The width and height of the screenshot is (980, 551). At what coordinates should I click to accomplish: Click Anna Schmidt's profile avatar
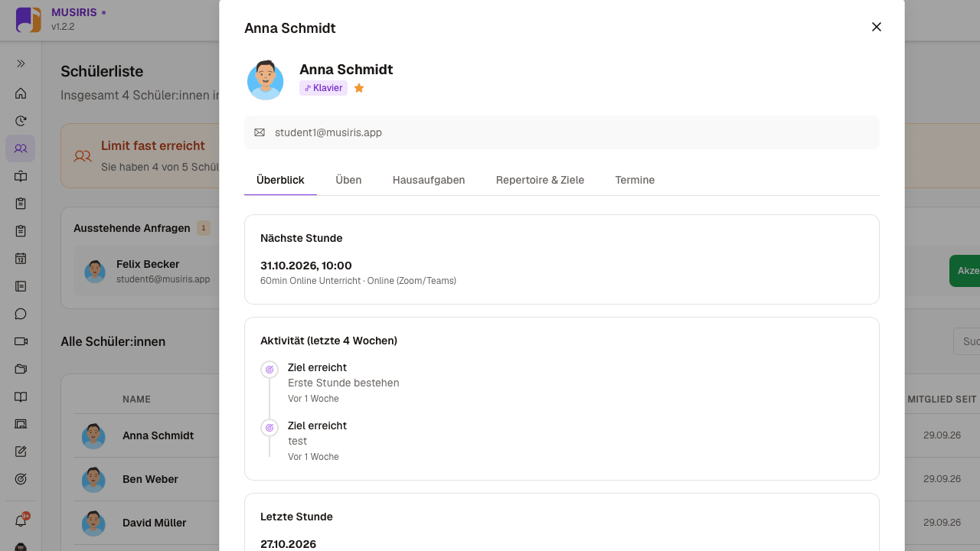266,80
